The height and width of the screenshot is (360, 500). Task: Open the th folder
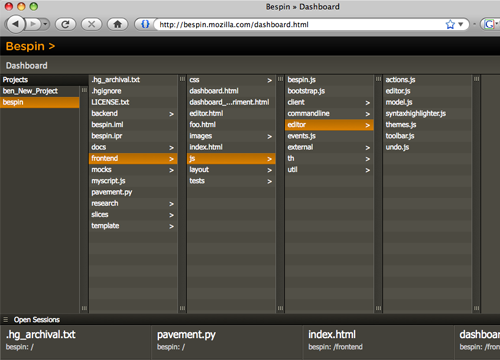(329, 159)
